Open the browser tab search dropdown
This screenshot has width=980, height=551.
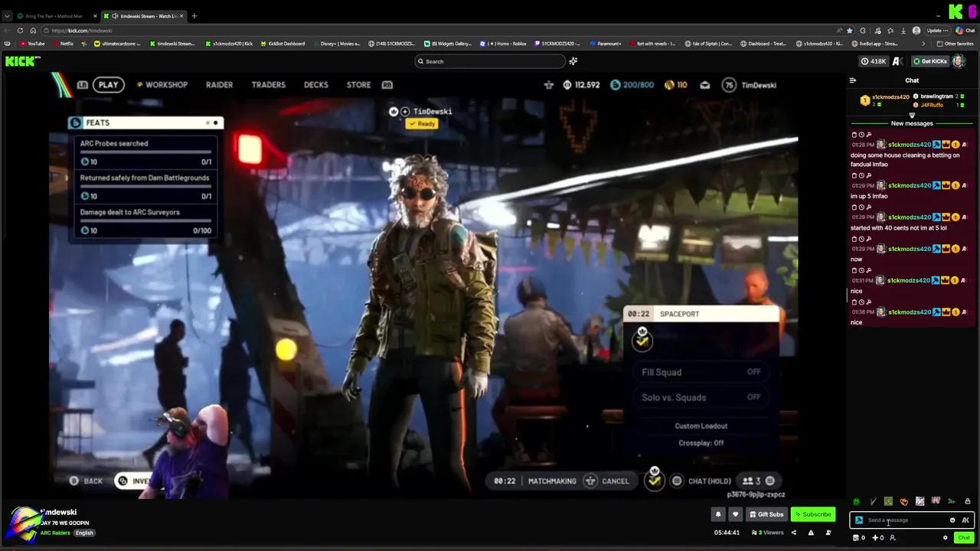pyautogui.click(x=7, y=15)
